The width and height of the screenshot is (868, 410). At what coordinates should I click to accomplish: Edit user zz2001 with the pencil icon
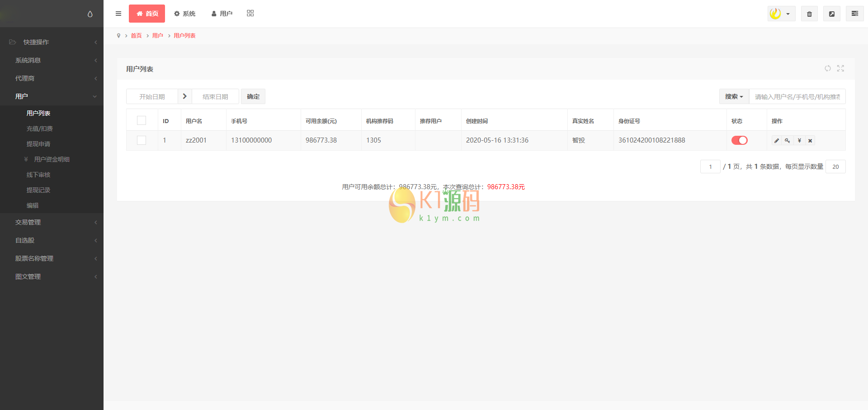coord(777,140)
